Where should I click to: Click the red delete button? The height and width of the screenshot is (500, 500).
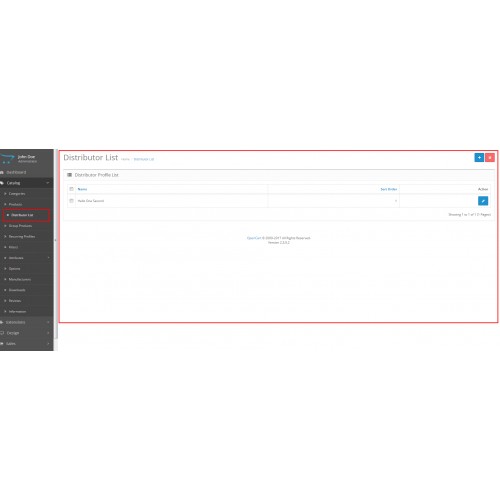(x=490, y=158)
